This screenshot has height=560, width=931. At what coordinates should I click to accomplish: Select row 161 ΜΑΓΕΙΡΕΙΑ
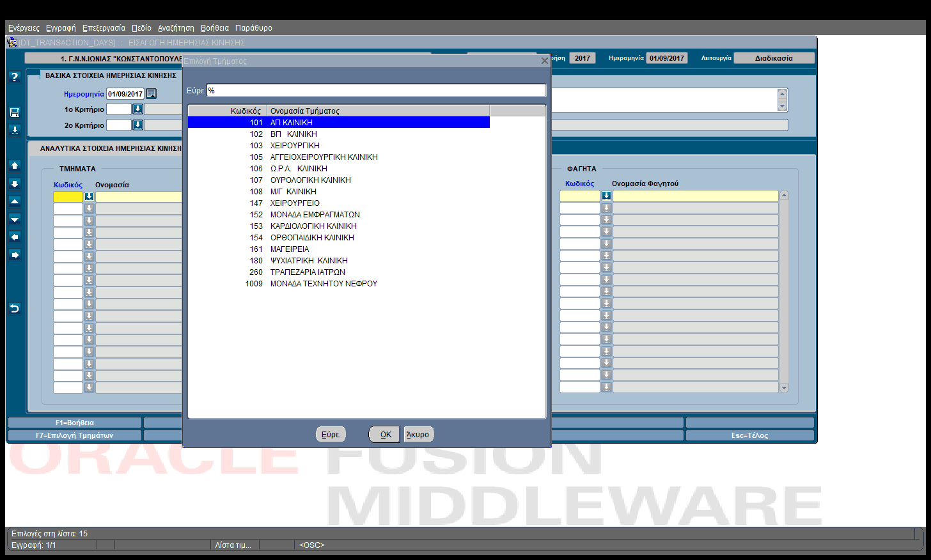(x=339, y=249)
